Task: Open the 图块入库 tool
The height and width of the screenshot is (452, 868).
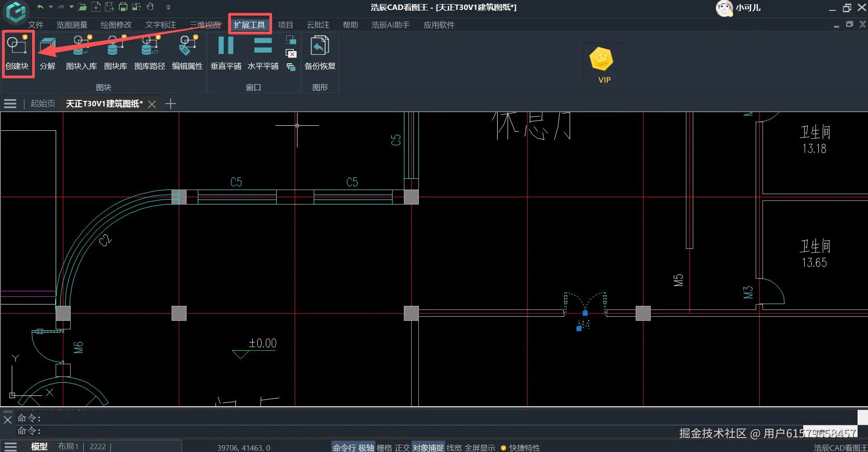Action: click(x=82, y=53)
